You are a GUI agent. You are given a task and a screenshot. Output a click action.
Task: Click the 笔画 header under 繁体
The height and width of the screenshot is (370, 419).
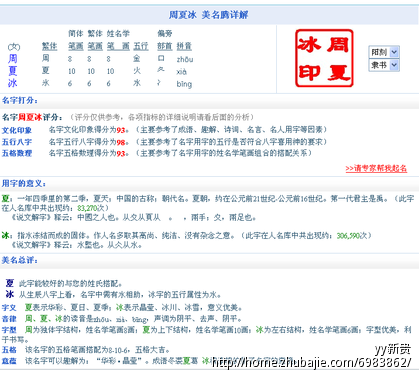coord(95,46)
